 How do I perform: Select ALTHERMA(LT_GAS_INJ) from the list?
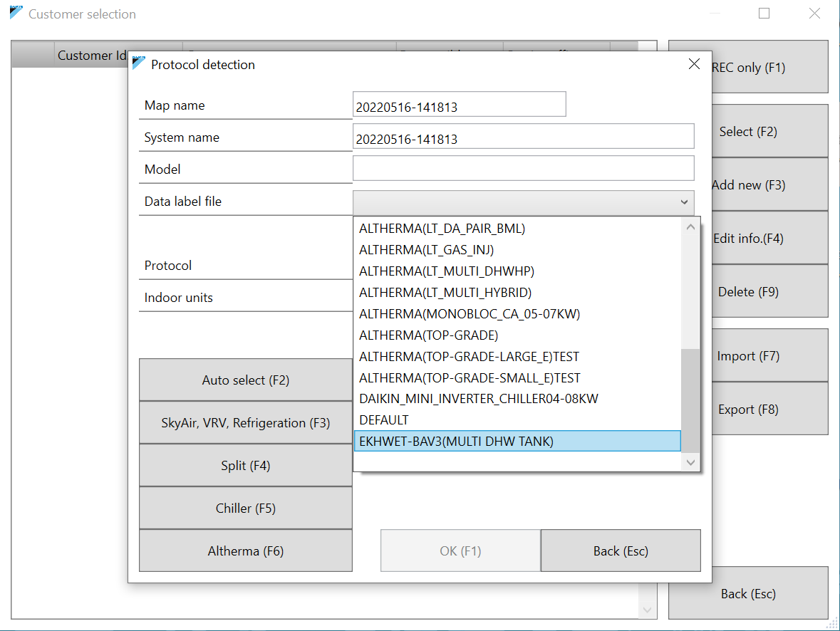coord(517,249)
